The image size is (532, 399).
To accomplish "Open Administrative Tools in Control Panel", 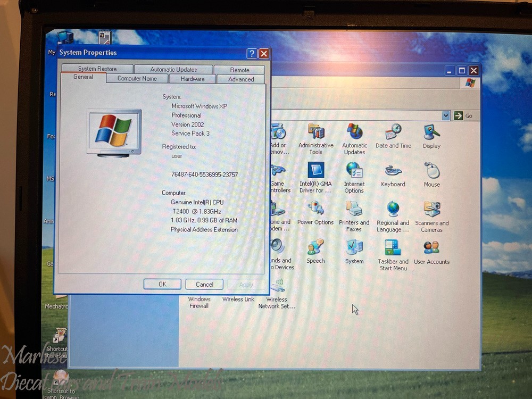I will (x=315, y=139).
